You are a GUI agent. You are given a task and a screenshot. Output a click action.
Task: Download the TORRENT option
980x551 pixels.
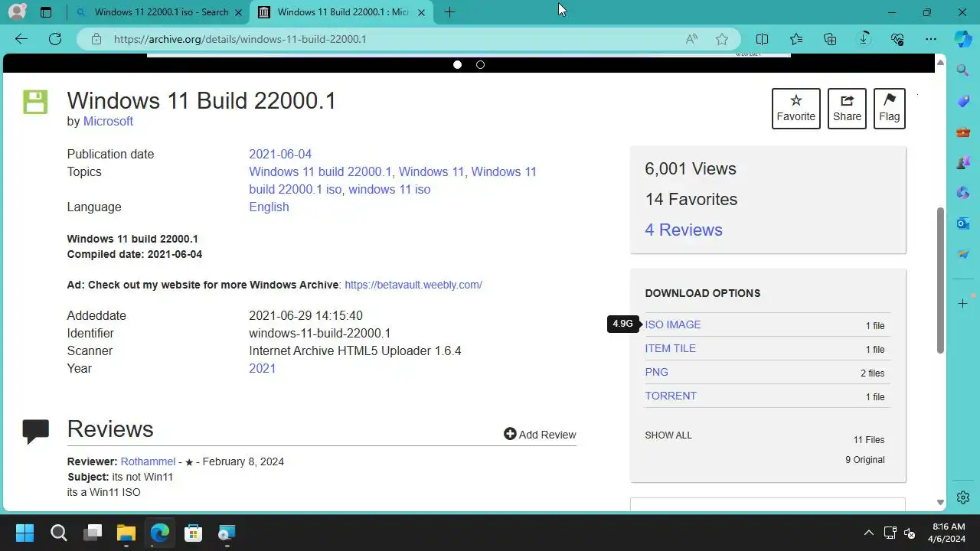coord(671,396)
